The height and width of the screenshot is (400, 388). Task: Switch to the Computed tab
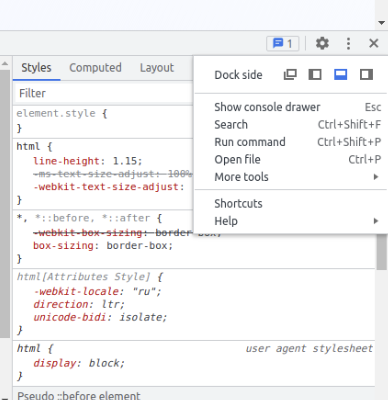tap(95, 68)
